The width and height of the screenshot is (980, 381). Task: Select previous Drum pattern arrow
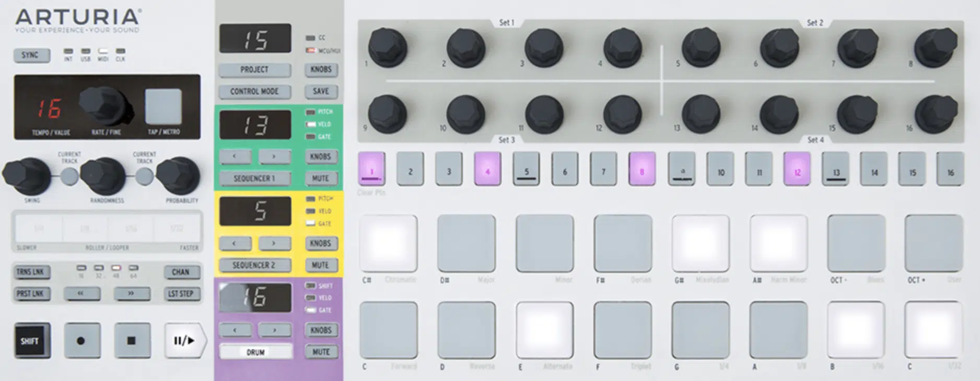coord(235,330)
